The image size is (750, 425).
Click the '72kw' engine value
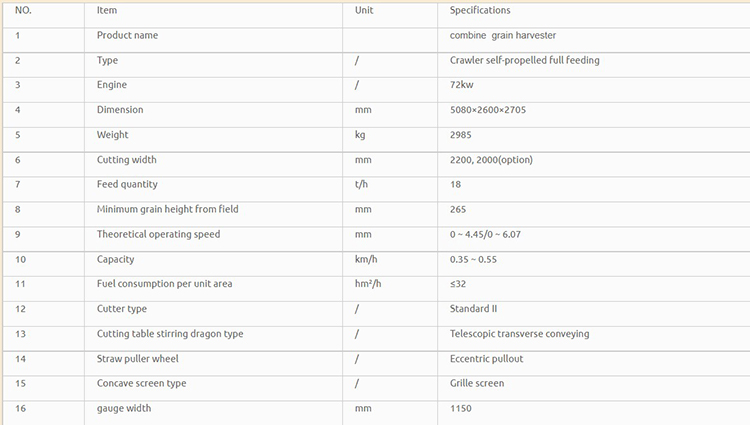pyautogui.click(x=462, y=85)
